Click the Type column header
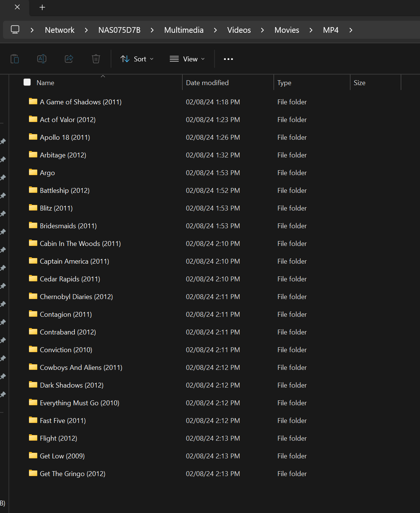The image size is (420, 513). (x=284, y=83)
